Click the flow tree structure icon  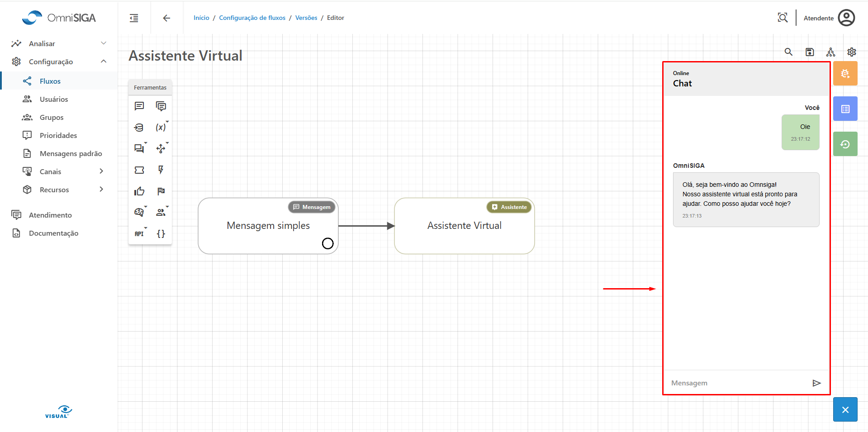click(x=830, y=52)
